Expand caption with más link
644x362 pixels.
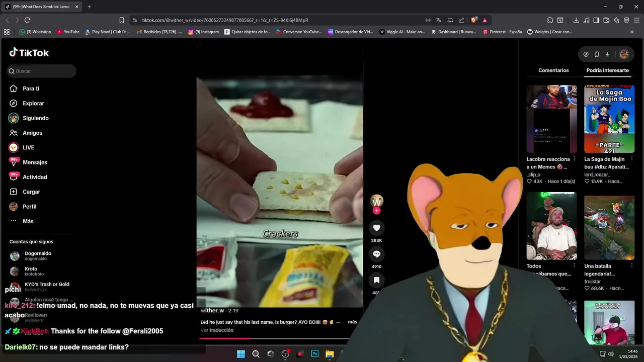pyautogui.click(x=352, y=322)
